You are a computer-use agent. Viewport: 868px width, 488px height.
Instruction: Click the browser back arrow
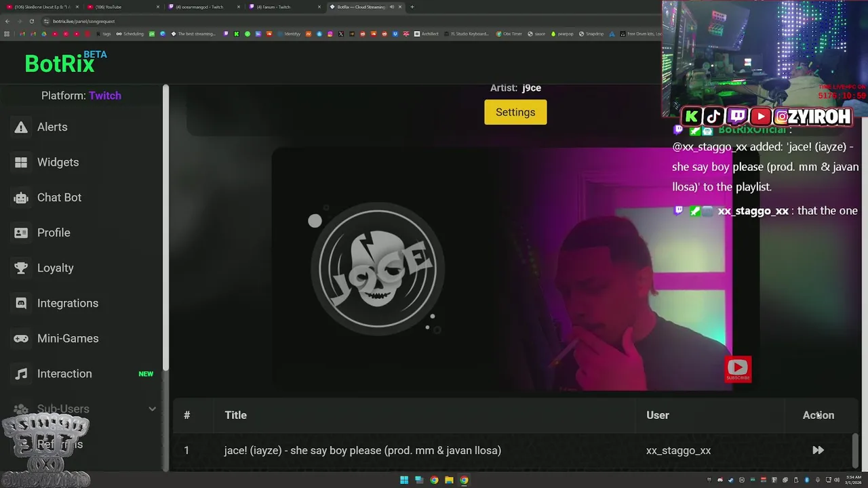tap(7, 21)
